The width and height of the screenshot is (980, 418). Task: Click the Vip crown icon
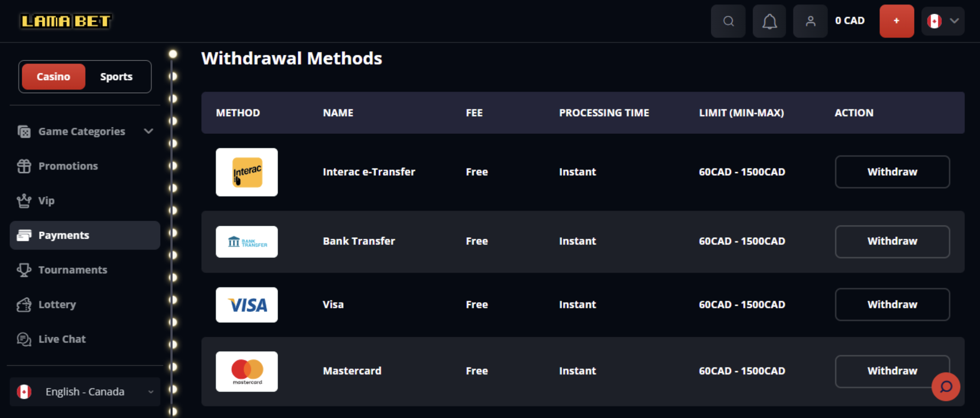24,201
